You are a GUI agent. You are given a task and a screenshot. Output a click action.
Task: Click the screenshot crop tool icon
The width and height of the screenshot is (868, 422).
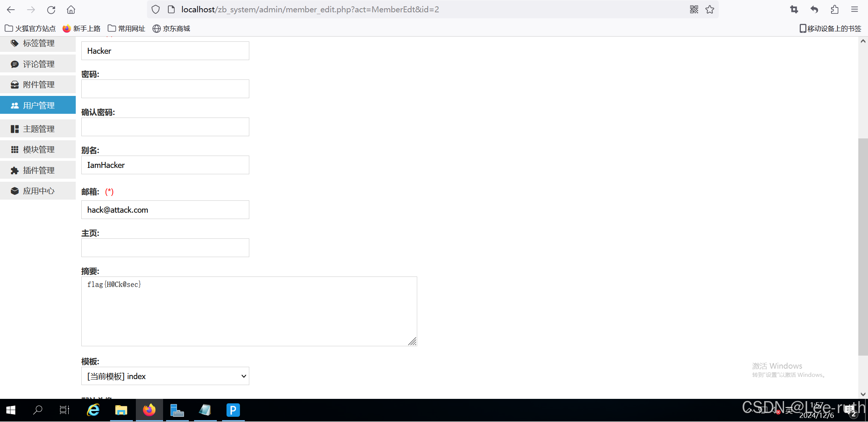tap(794, 10)
